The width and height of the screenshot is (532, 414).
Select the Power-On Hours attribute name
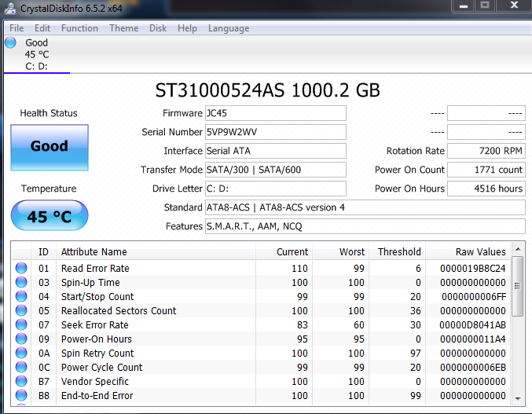click(x=97, y=339)
